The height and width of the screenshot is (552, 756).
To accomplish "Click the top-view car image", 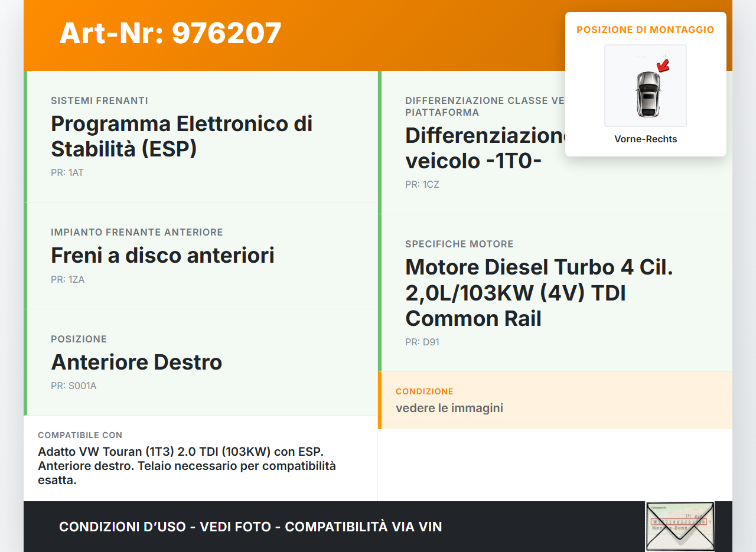I will (x=648, y=93).
